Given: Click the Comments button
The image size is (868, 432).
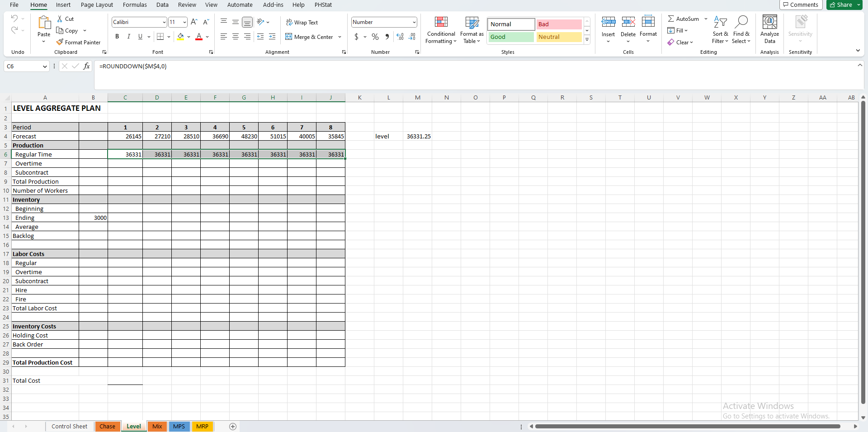Looking at the screenshot, I should [801, 5].
